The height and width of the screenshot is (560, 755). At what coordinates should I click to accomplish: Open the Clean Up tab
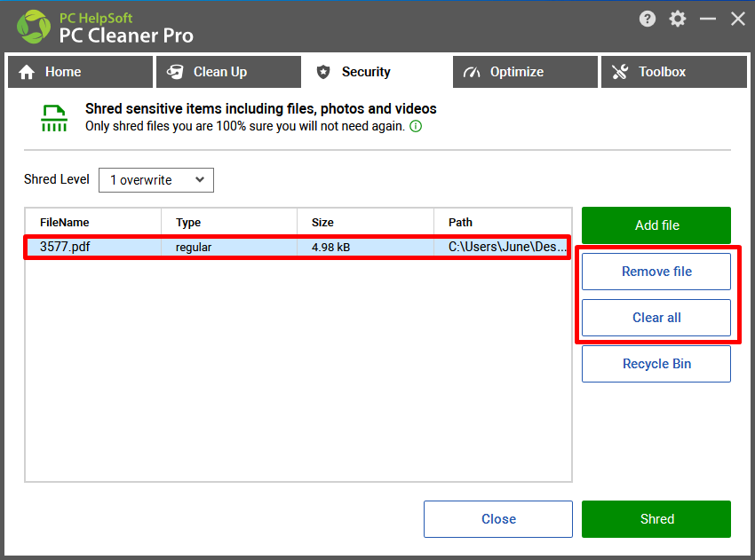[228, 72]
